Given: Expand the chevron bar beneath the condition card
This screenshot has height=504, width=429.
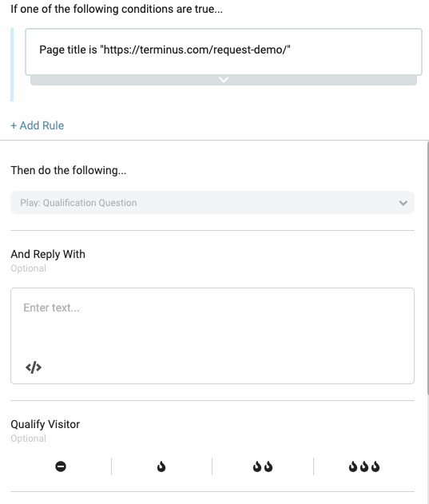Looking at the screenshot, I should point(224,80).
